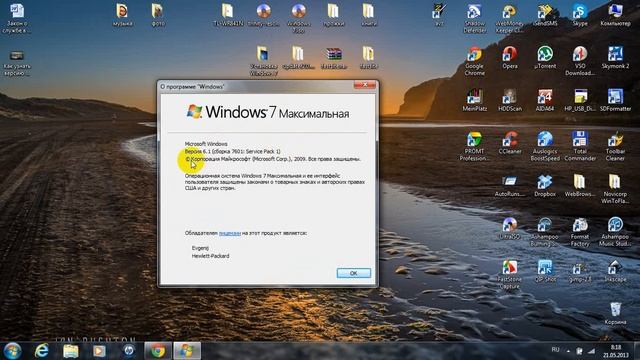Select the VSO Downloader desktop shortcut
Image resolution: width=640 pixels, height=360 pixels.
click(580, 61)
